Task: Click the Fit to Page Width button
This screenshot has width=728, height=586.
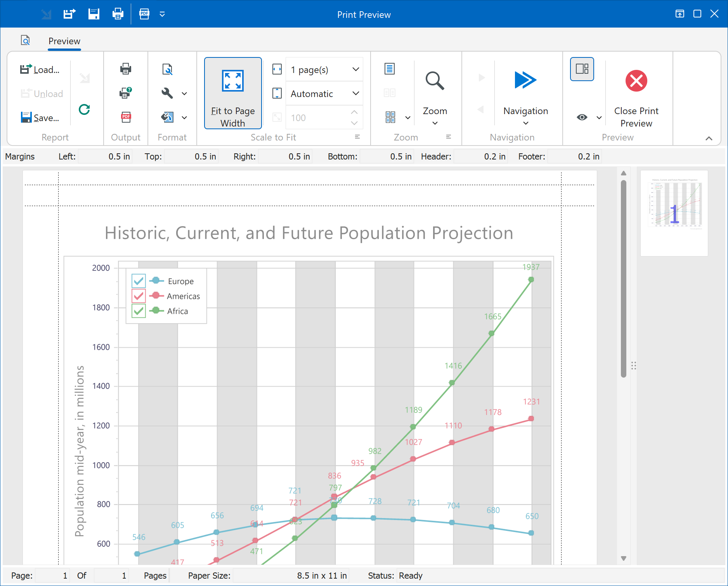Action: tap(233, 93)
